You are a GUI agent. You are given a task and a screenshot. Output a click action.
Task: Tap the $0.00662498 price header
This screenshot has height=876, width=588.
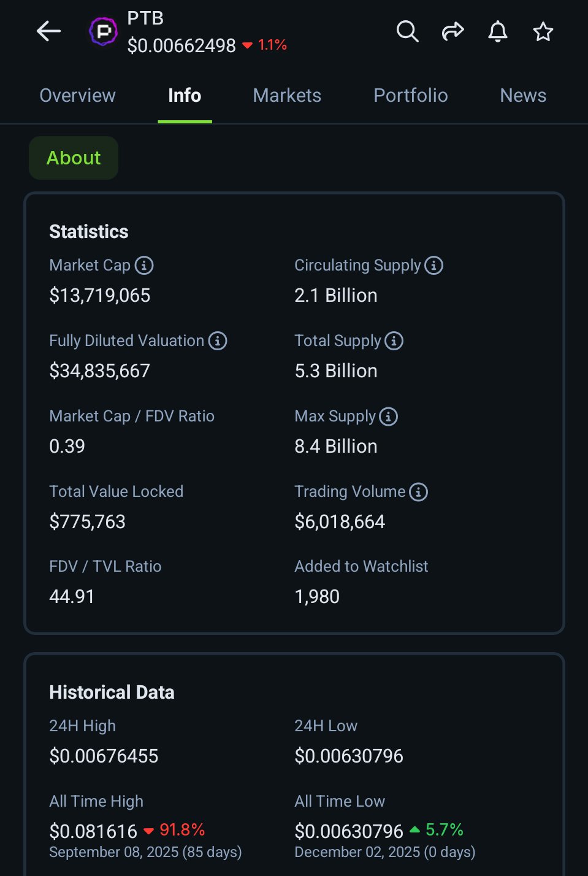click(x=181, y=45)
